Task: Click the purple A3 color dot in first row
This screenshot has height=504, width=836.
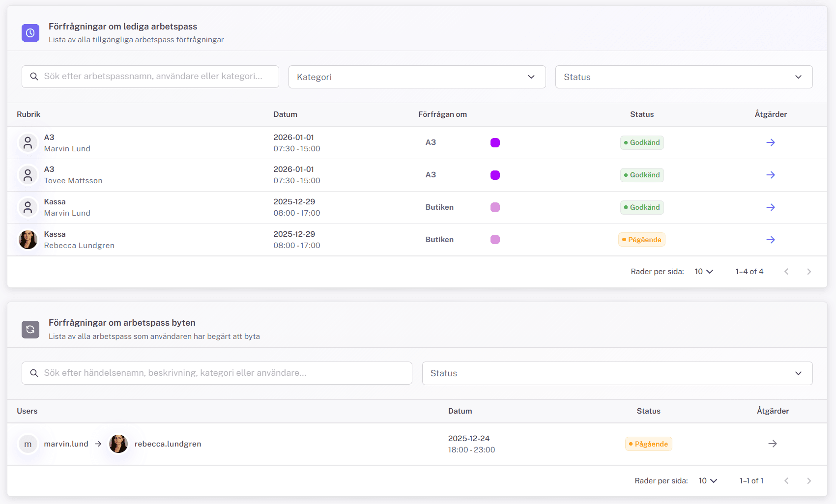Action: coord(495,142)
